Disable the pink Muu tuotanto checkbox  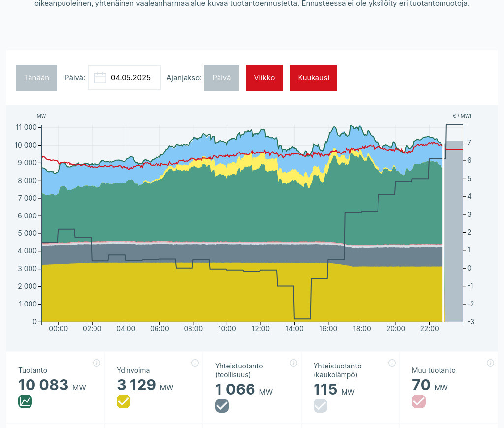(419, 401)
